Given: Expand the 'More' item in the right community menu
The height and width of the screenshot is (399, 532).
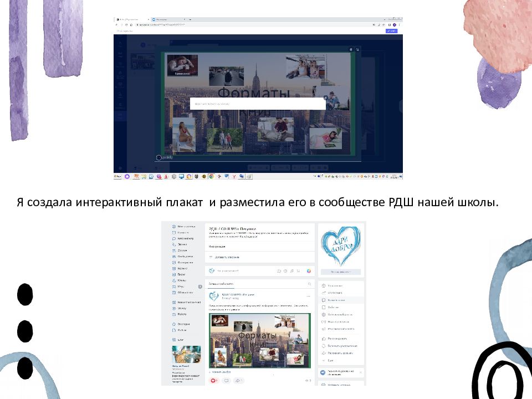Looking at the screenshot, I should point(330,360).
